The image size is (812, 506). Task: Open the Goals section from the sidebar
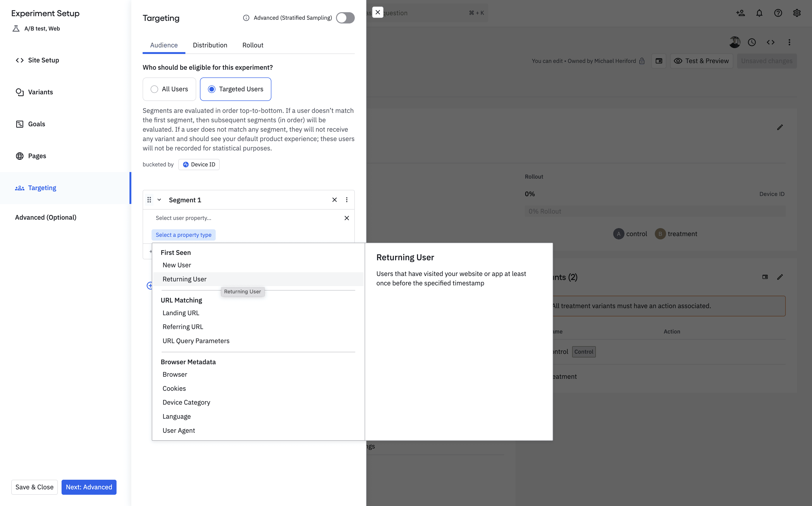pyautogui.click(x=20, y=124)
